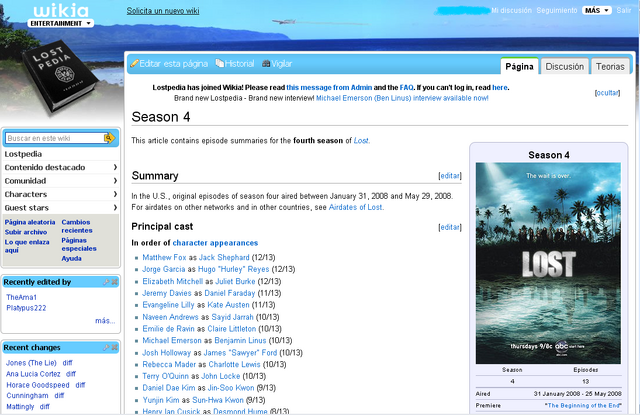
Task: Hide the site notice with ocultar
Action: (607, 93)
